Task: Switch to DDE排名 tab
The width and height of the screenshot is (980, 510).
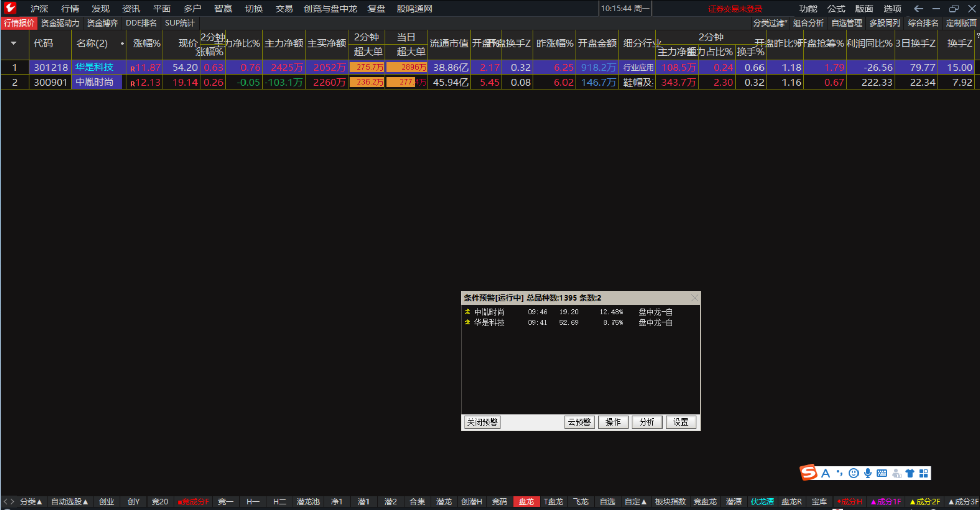Action: (x=141, y=23)
